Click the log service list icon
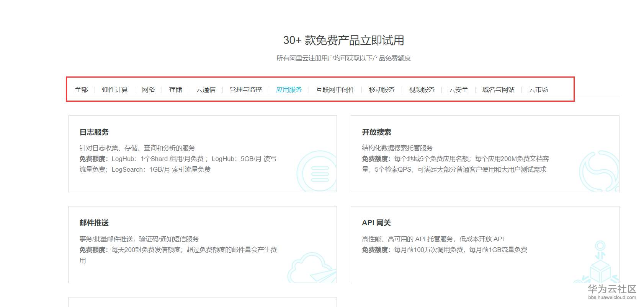The height and width of the screenshot is (307, 644). 317,172
